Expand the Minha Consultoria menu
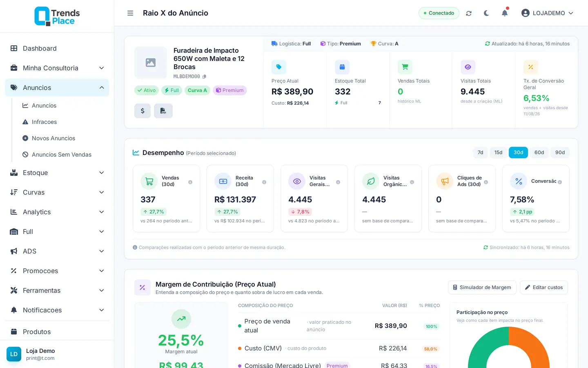This screenshot has width=588, height=368. [57, 68]
